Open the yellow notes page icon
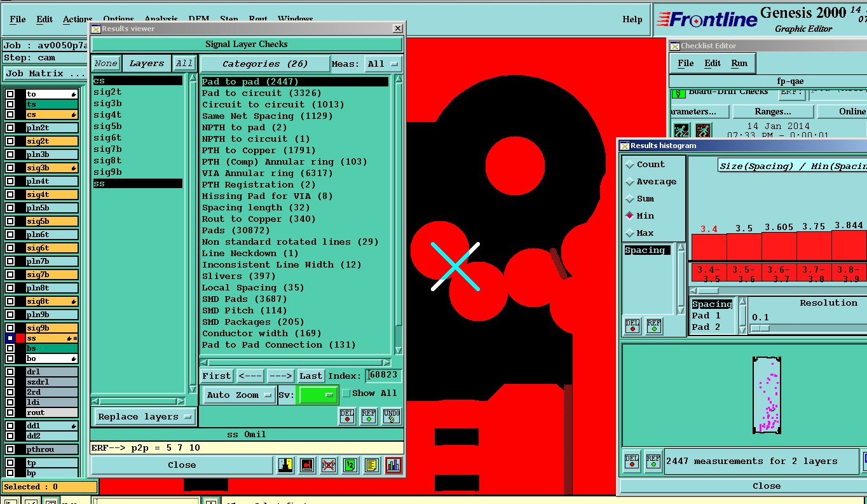This screenshot has height=504, width=867. tap(372, 465)
